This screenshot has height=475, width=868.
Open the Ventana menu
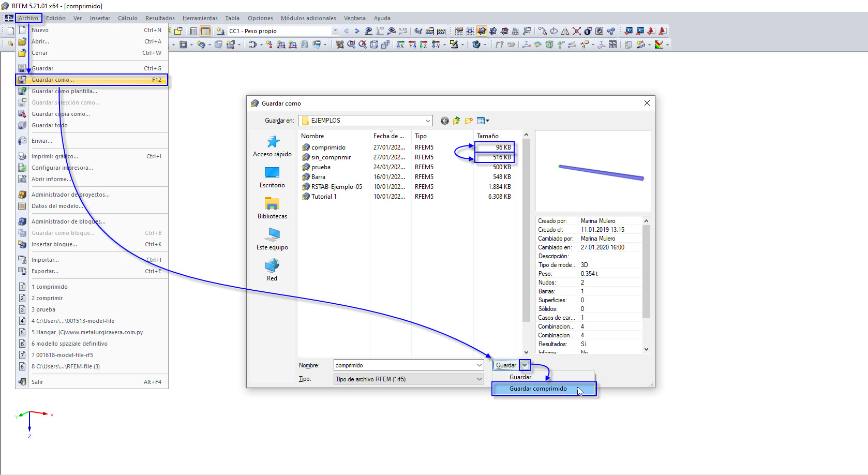(x=355, y=18)
